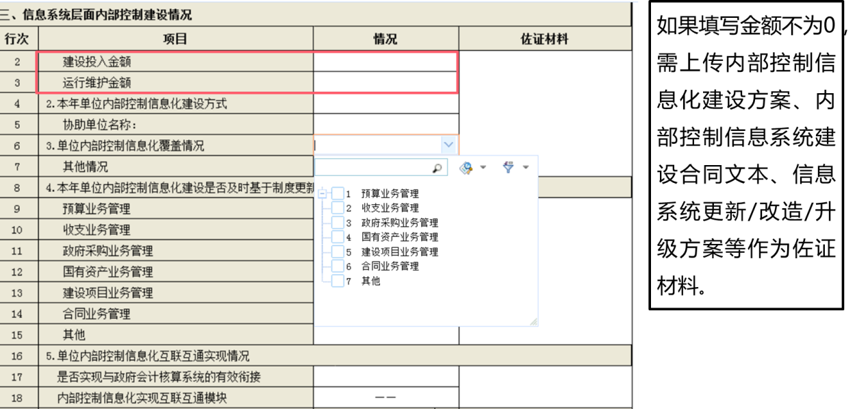Select row header number 2

point(18,62)
